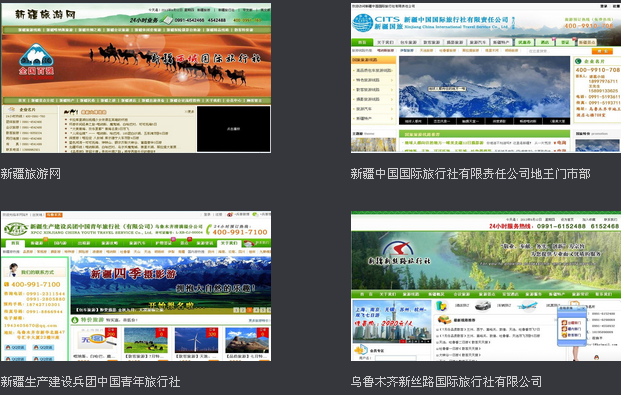Select the green home tab on CITS navbar
This screenshot has width=621, height=395.
click(362, 42)
